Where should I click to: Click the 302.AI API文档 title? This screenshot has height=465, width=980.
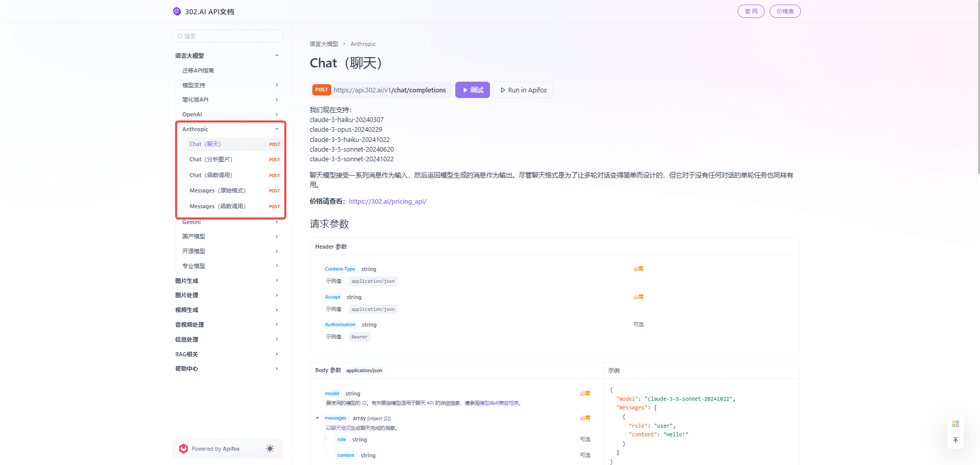click(209, 12)
